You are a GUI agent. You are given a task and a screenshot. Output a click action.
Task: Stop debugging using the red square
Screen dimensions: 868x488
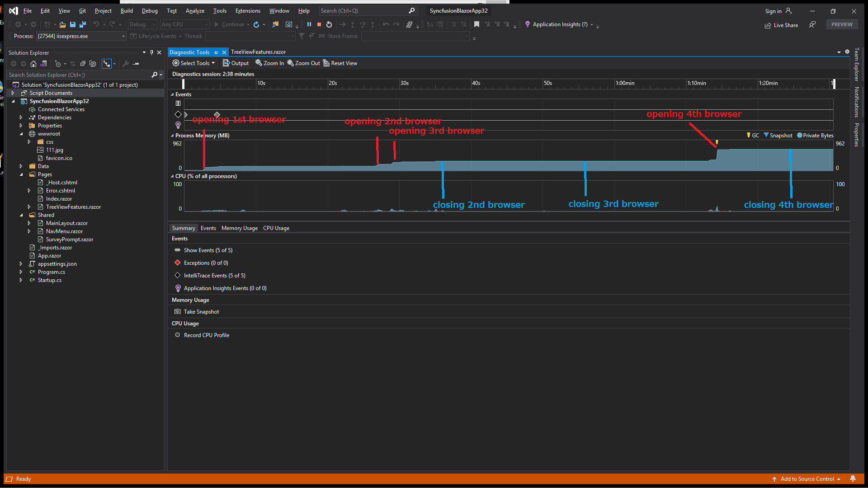319,24
